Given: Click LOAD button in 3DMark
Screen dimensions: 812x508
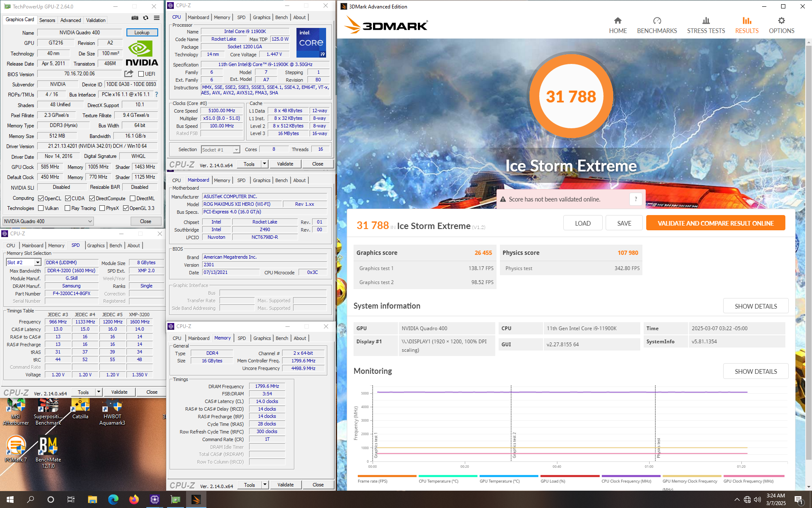Looking at the screenshot, I should pos(583,223).
